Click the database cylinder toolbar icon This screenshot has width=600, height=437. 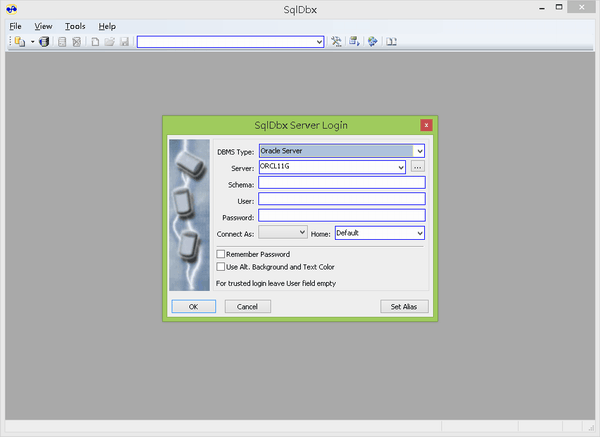tap(44, 42)
